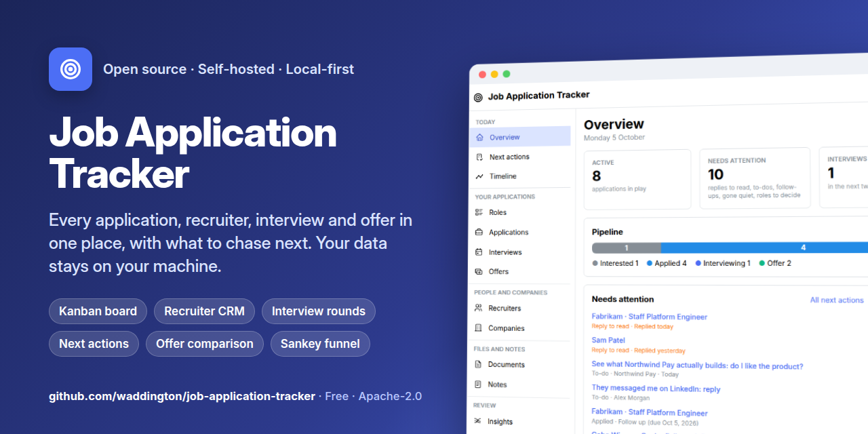
Task: Click the PEOPLE AND COMPANIES sidebar header
Action: coord(511,292)
